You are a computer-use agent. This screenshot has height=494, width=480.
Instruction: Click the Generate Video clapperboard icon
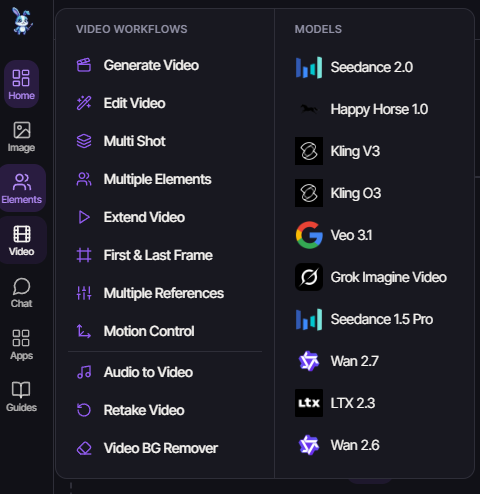[x=84, y=65]
